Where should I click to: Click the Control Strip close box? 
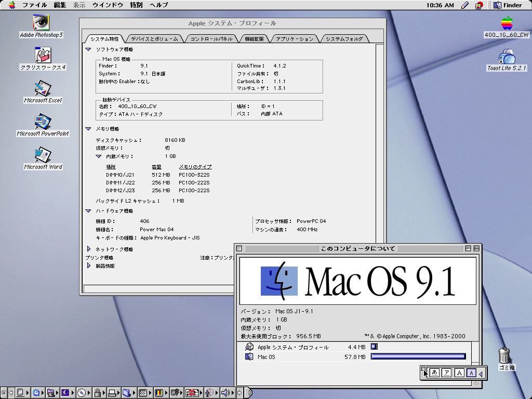pos(3,393)
